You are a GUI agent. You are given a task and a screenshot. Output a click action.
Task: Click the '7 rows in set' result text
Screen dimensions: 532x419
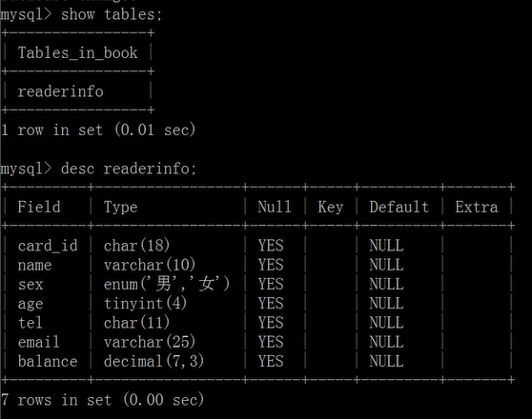56,400
